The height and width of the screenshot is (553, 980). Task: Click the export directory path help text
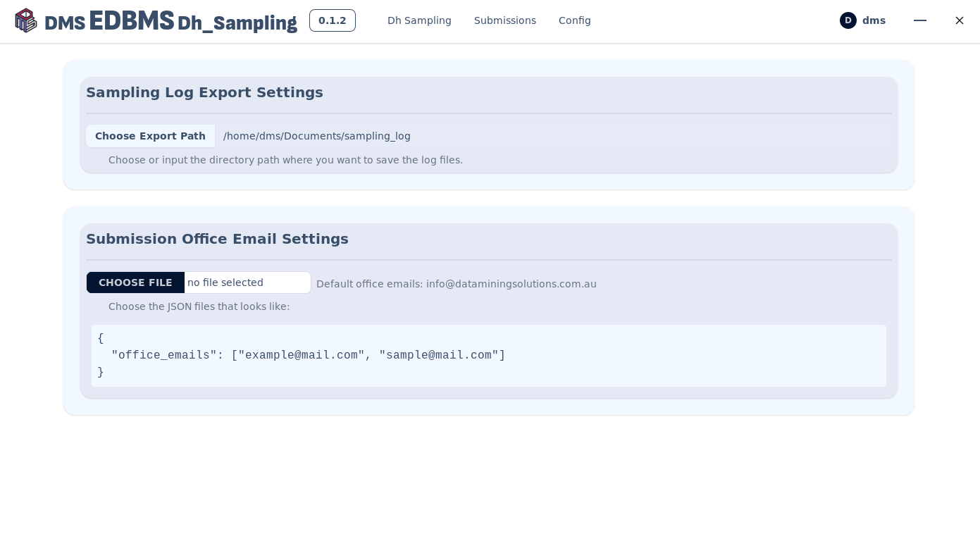pyautogui.click(x=285, y=160)
